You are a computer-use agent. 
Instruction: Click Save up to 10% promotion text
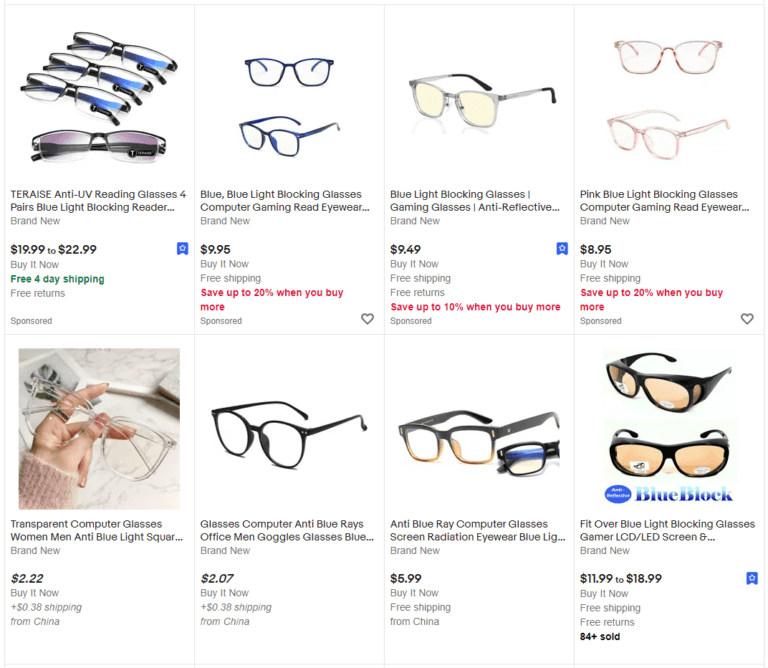(475, 307)
